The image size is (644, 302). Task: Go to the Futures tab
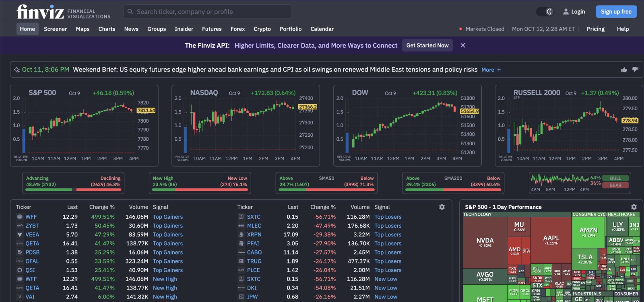[212, 29]
